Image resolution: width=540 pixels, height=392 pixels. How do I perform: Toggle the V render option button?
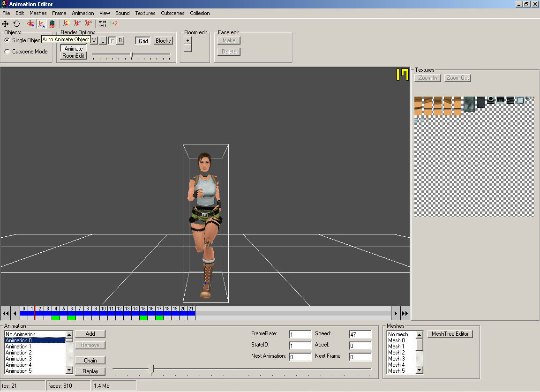pyautogui.click(x=94, y=41)
